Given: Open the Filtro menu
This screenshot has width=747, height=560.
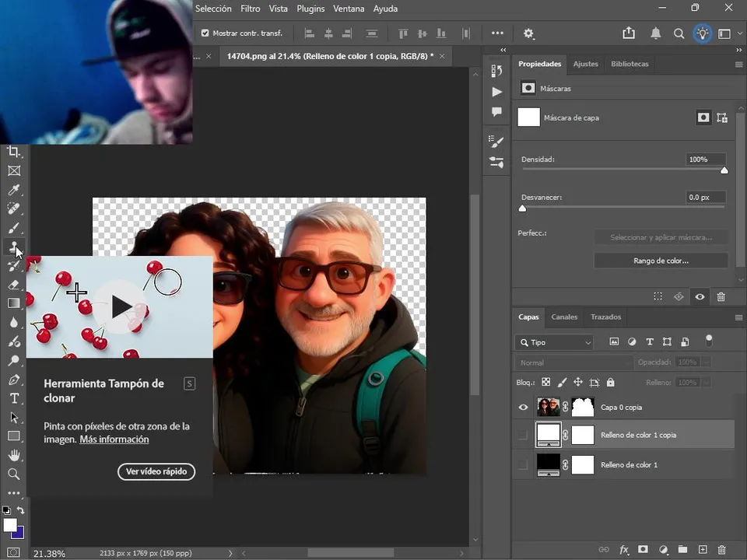Looking at the screenshot, I should coord(250,9).
